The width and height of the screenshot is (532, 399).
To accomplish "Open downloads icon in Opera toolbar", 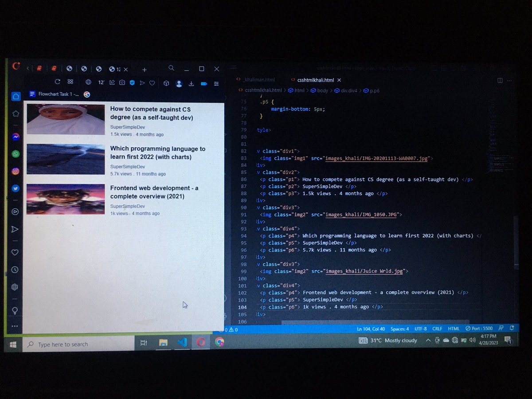I will tap(192, 83).
